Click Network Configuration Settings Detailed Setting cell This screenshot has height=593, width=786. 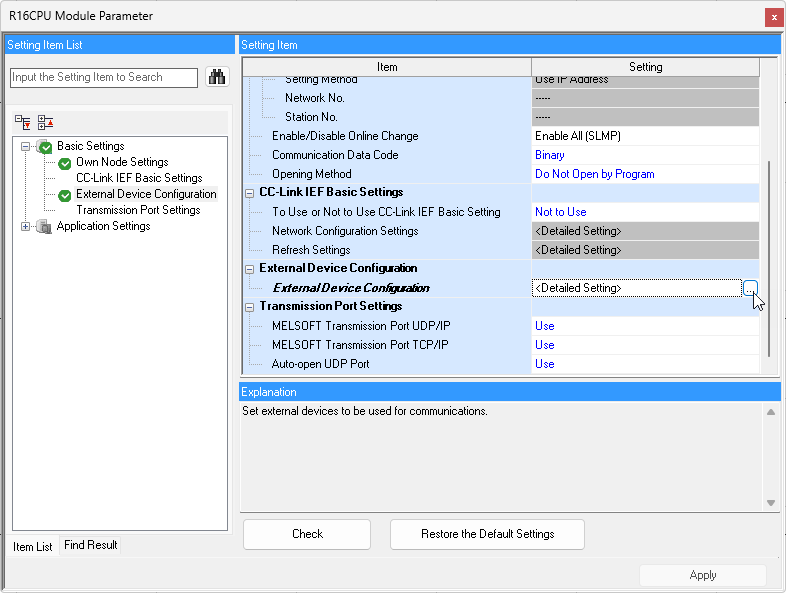tap(645, 231)
